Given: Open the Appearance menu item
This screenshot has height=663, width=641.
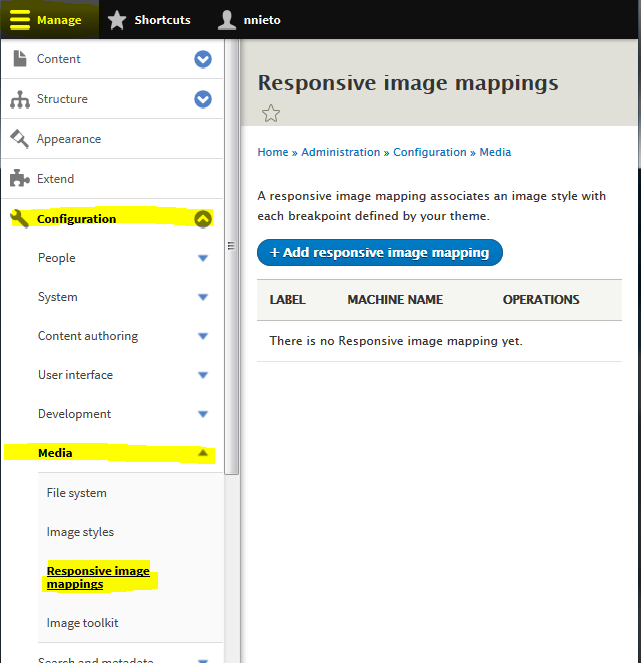Looking at the screenshot, I should coord(69,139).
